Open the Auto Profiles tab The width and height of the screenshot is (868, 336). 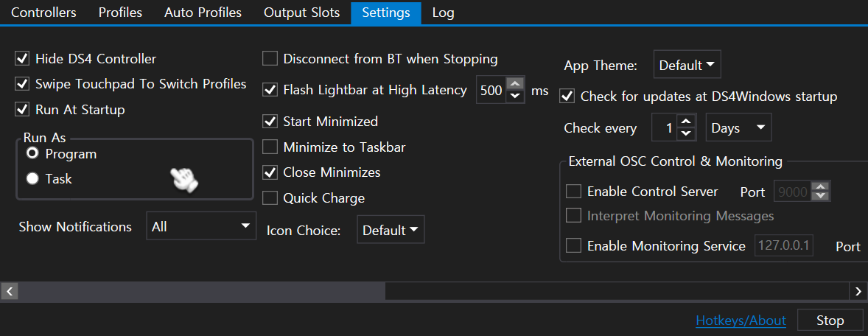coord(203,13)
